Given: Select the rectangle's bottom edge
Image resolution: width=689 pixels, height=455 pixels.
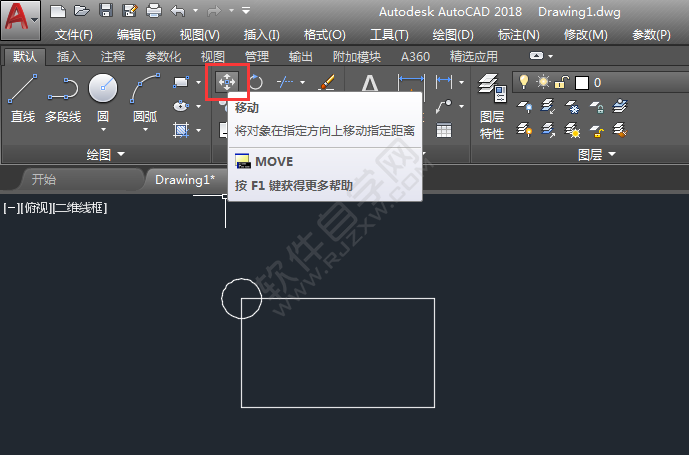Looking at the screenshot, I should [338, 407].
